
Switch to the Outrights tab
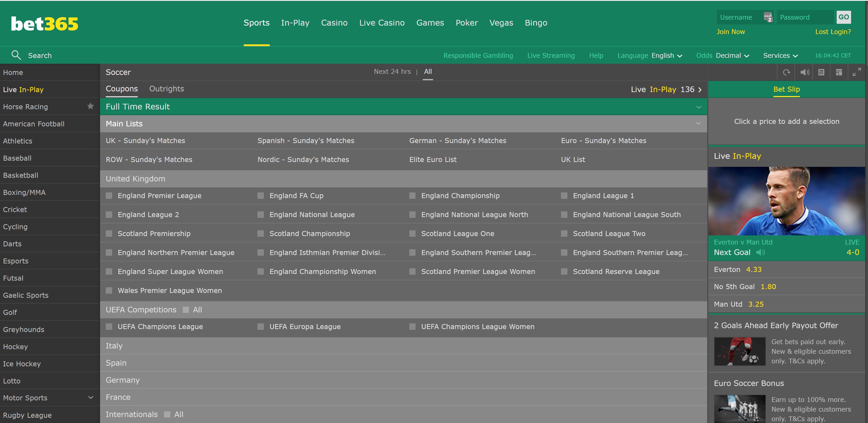point(167,89)
